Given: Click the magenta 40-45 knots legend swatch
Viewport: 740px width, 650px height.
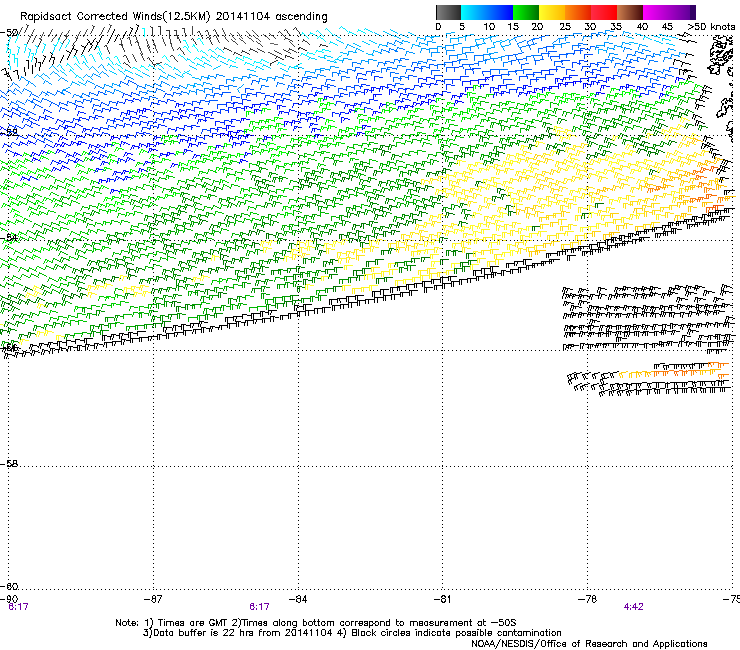Looking at the screenshot, I should pyautogui.click(x=656, y=12).
